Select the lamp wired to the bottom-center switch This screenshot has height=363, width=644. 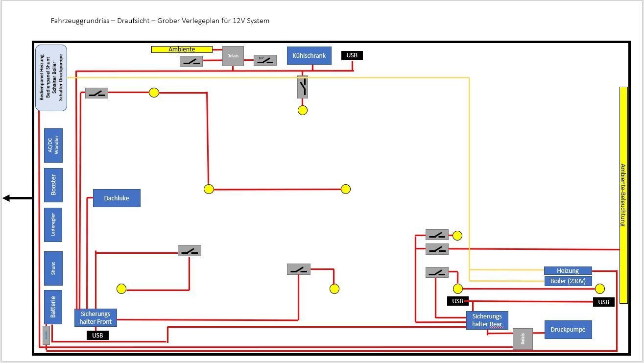334,289
